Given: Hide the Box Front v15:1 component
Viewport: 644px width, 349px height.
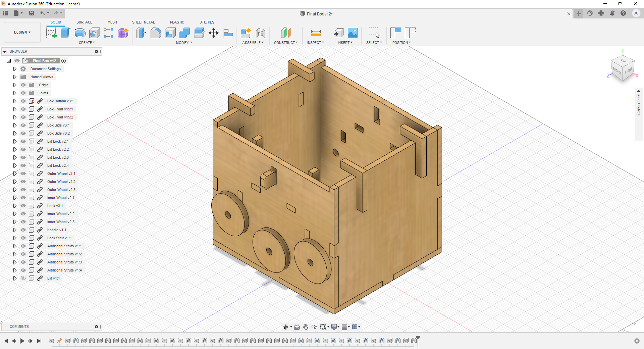Looking at the screenshot, I should click(23, 109).
